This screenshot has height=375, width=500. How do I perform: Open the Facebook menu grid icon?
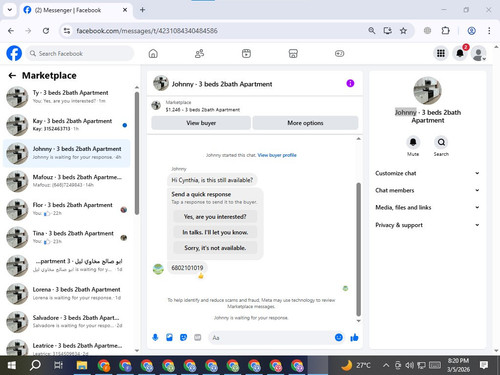point(441,53)
